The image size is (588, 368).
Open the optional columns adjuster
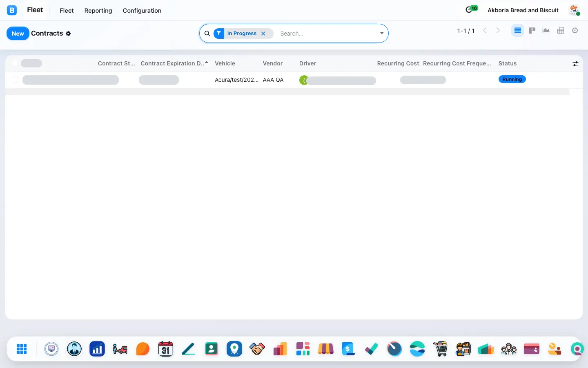[x=575, y=63]
